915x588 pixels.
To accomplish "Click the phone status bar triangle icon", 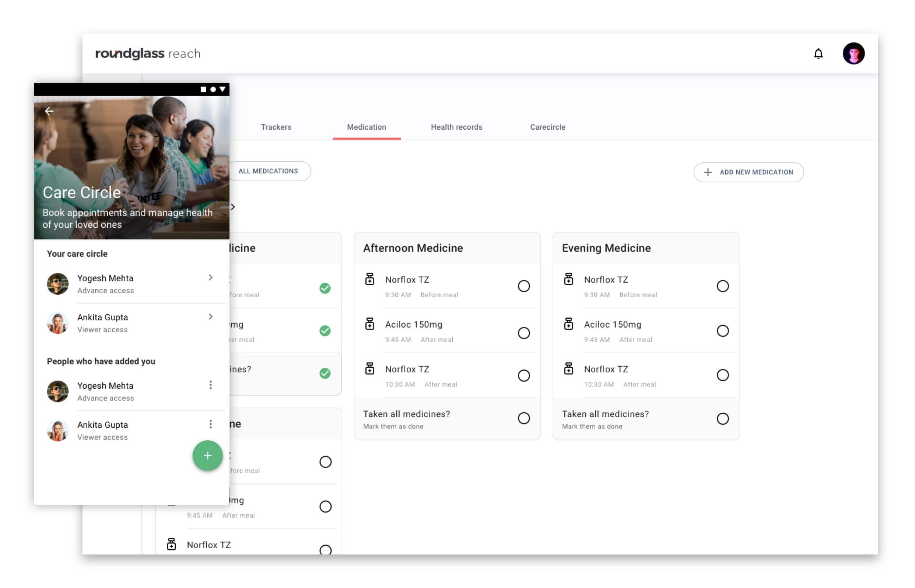I will pyautogui.click(x=222, y=90).
